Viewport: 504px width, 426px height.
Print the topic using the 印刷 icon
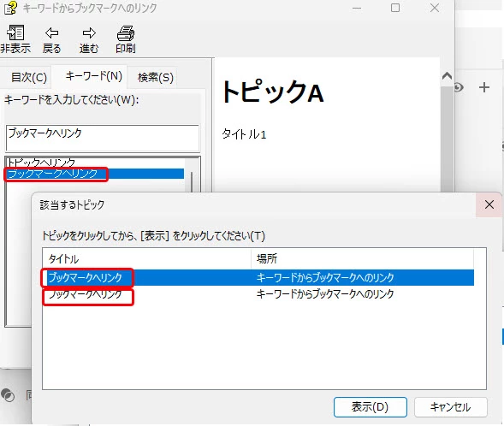[126, 33]
